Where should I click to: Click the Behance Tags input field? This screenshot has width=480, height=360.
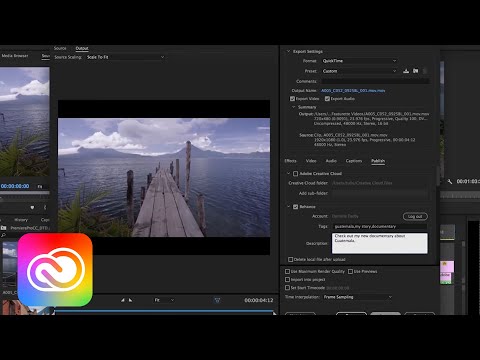click(x=380, y=226)
